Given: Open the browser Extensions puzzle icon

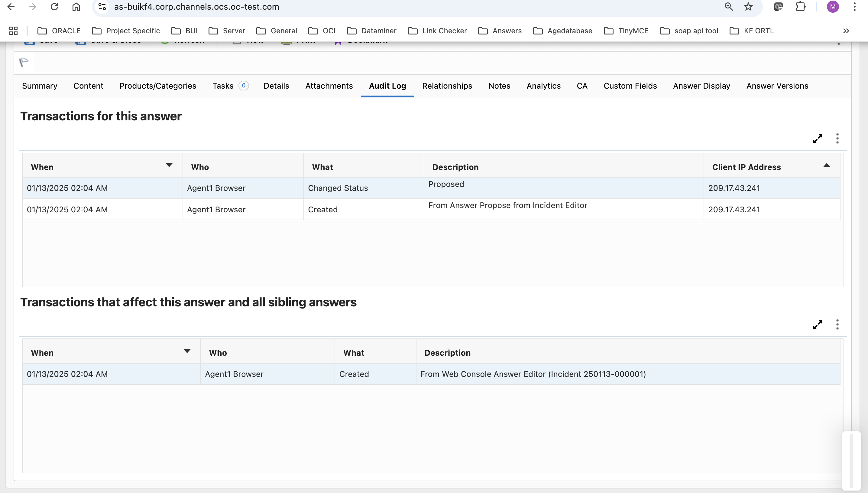Looking at the screenshot, I should (800, 7).
